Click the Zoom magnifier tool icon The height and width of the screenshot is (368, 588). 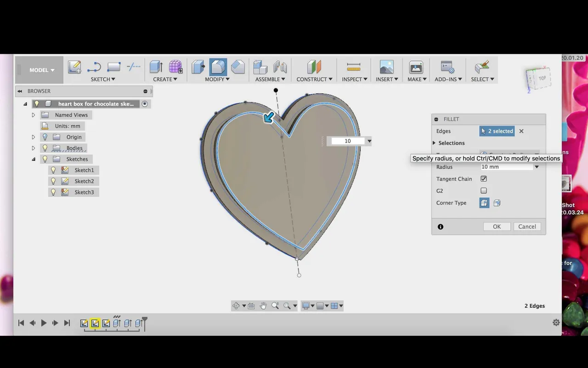point(275,306)
